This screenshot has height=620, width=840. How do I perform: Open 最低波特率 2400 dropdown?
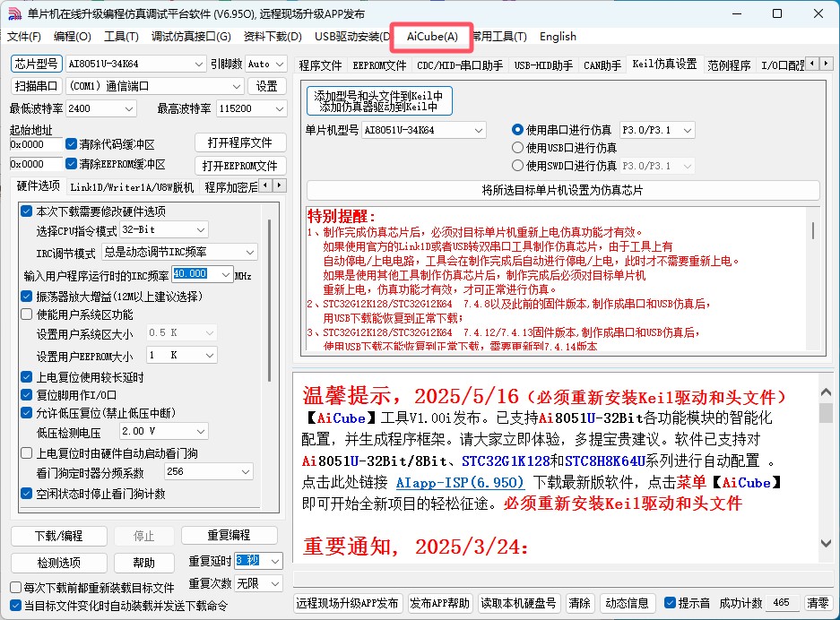100,108
